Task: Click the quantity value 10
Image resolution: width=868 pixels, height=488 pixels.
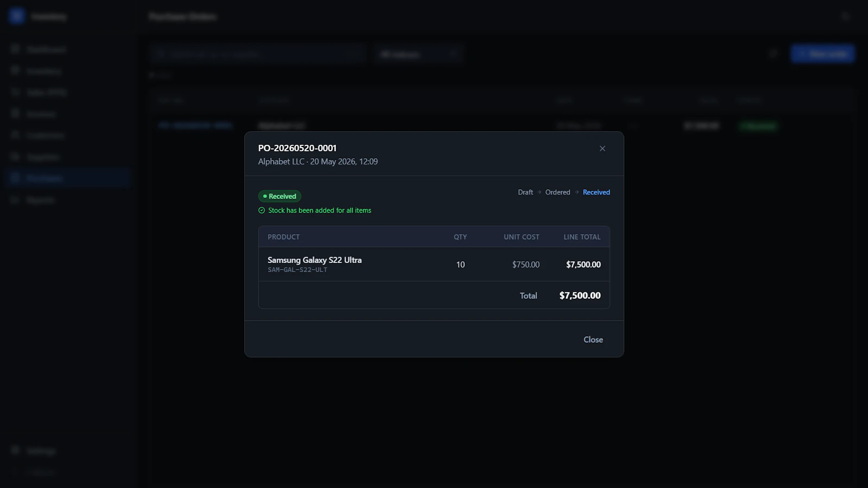Action: pyautogui.click(x=460, y=265)
